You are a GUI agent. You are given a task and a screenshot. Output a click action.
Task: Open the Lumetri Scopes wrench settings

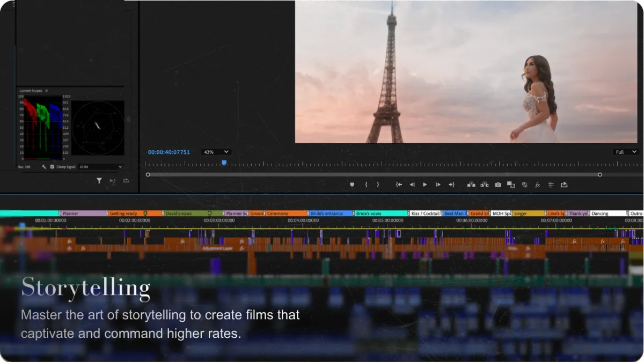(44, 167)
